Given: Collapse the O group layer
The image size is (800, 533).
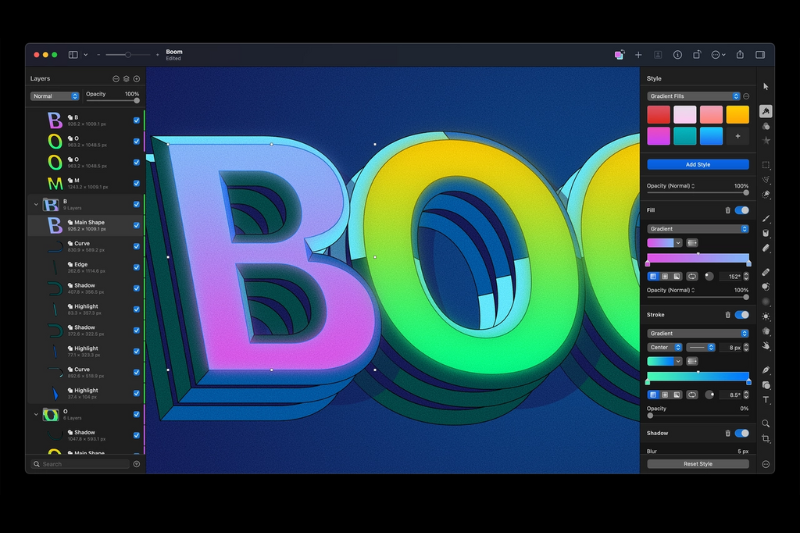Looking at the screenshot, I should pyautogui.click(x=36, y=414).
